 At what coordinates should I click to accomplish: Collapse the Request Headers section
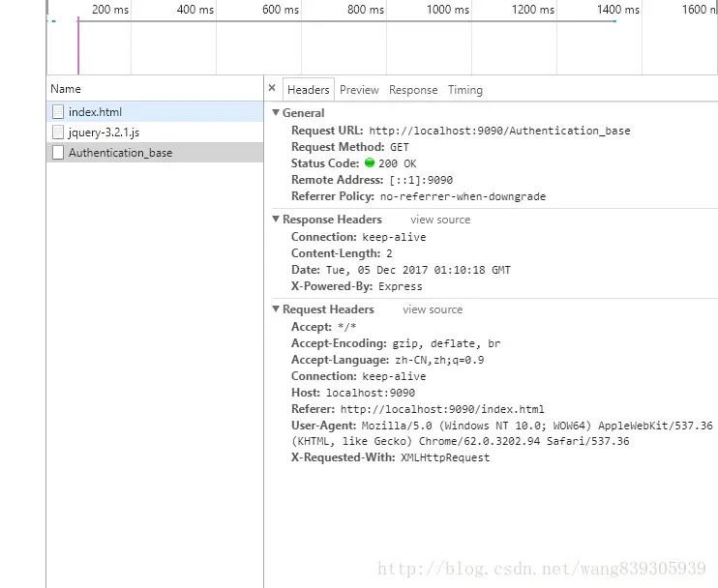coord(276,309)
